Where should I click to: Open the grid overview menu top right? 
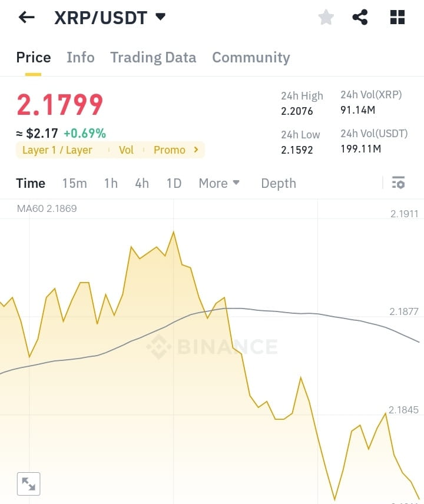tap(397, 17)
